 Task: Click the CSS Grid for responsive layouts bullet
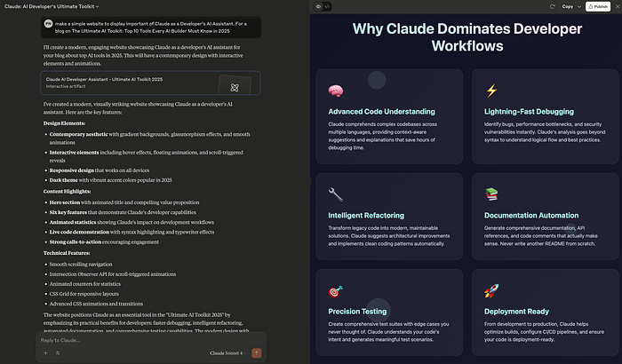point(84,294)
